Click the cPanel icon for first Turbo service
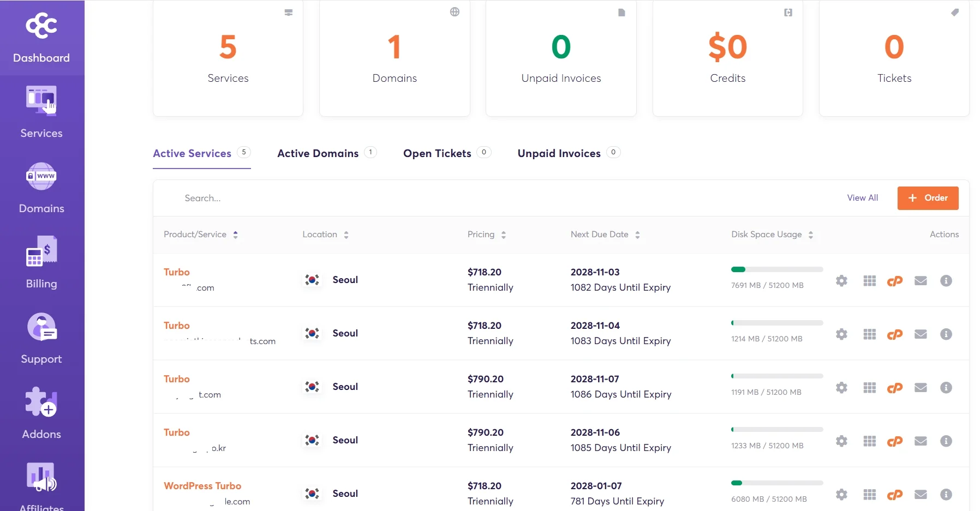 pos(894,281)
